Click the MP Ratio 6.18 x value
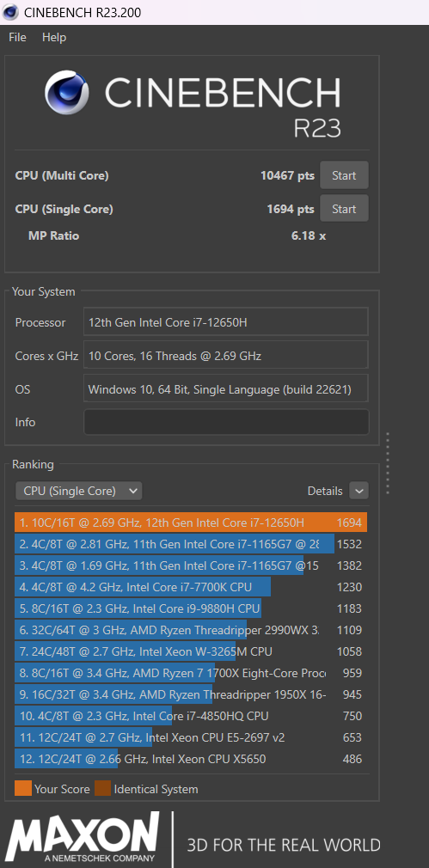Screen dimensions: 429x868 pos(309,235)
